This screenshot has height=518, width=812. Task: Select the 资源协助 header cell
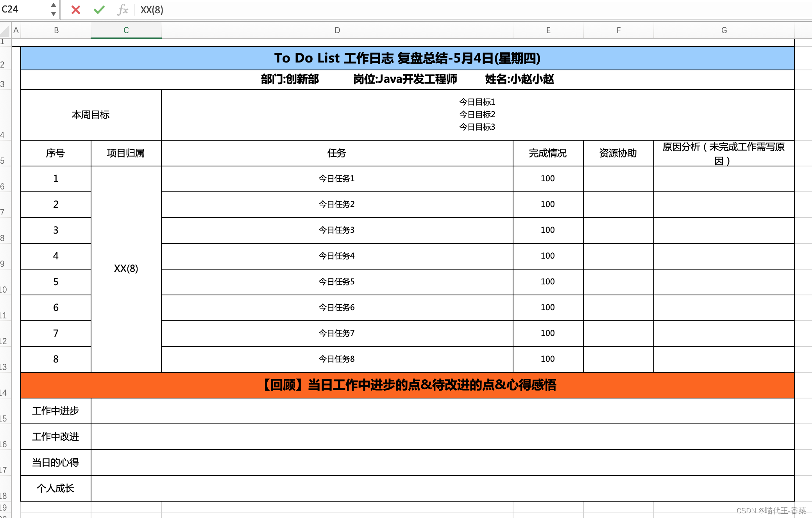click(619, 153)
